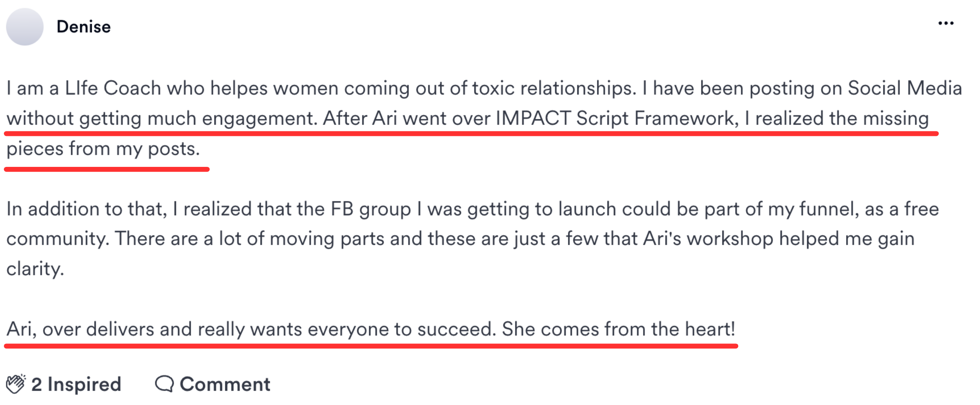Click the words "FB group"
Viewport: 980px width, 405px height.
point(371,209)
